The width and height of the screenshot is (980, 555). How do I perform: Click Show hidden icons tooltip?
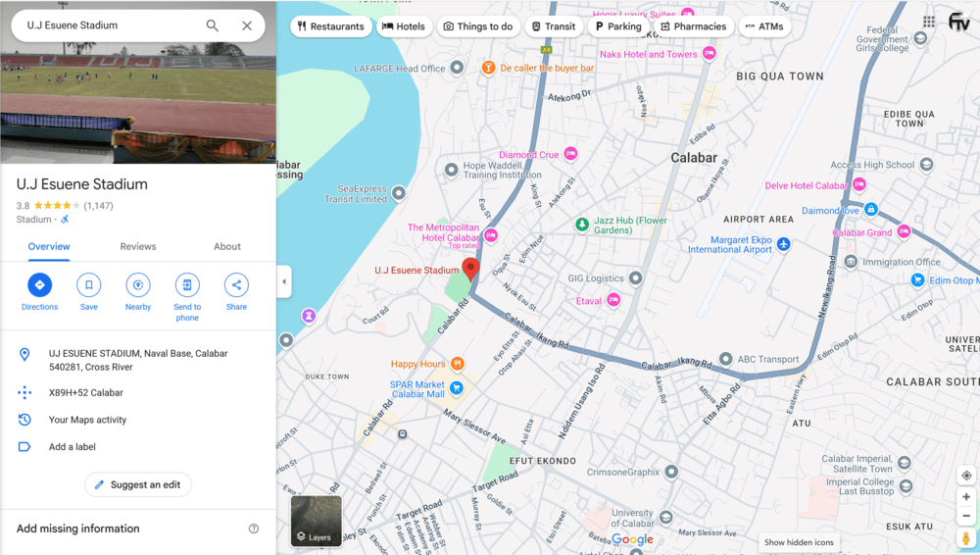799,542
